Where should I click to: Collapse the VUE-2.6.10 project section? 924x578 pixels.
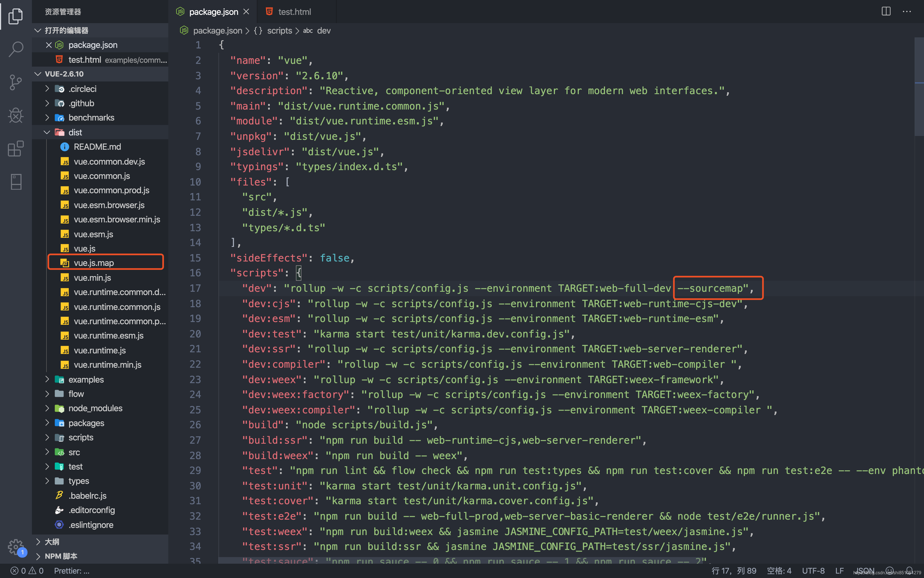tap(100, 74)
